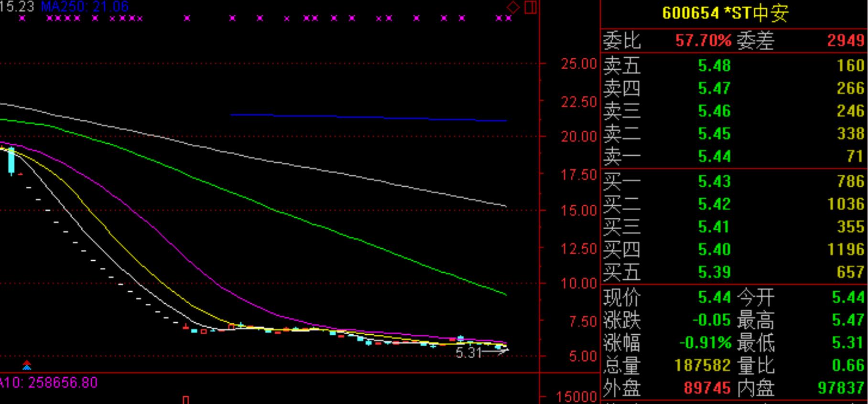Select the 买一 bid row
The image size is (868, 404).
(x=734, y=181)
